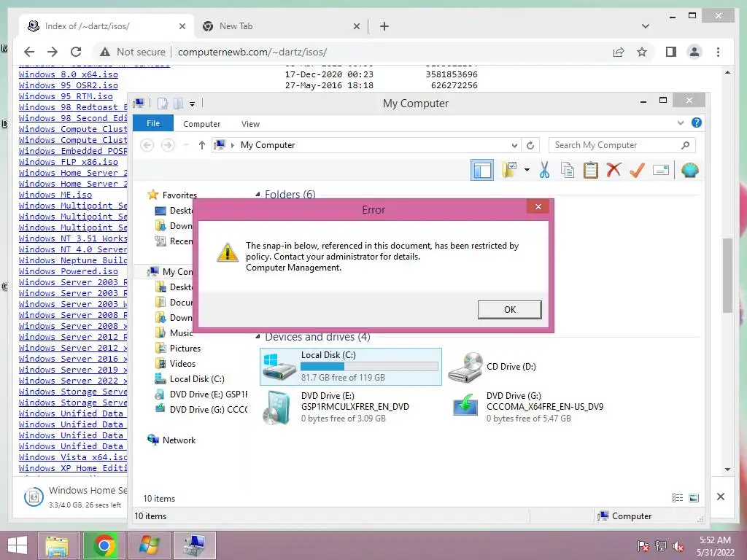The image size is (747, 560).
Task: Open address bar history dropdown in Explorer
Action: (514, 145)
